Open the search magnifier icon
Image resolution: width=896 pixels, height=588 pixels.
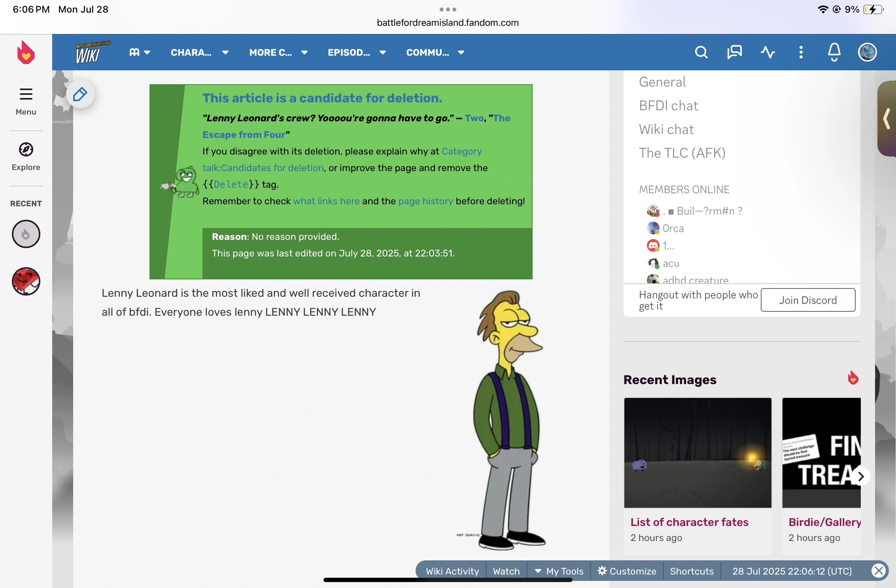click(x=701, y=52)
